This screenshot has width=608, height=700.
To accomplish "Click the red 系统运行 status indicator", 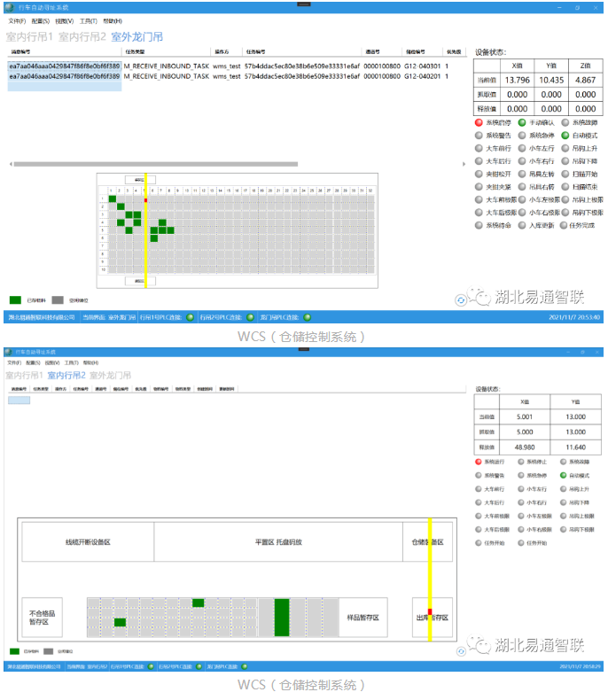I will (x=479, y=462).
